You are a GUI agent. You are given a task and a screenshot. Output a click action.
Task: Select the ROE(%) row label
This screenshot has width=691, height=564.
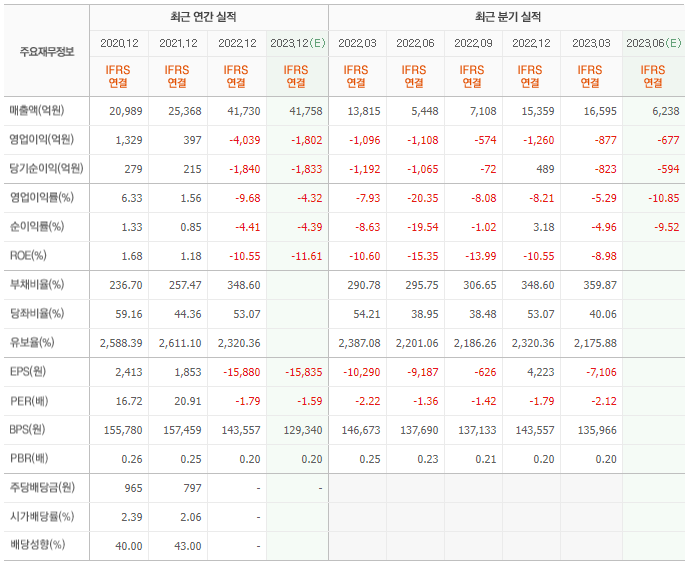click(x=28, y=256)
